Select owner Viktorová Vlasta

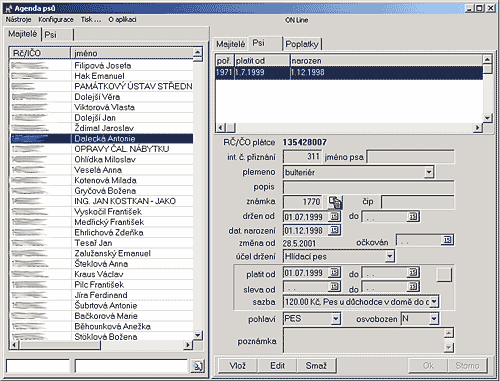pyautogui.click(x=102, y=107)
